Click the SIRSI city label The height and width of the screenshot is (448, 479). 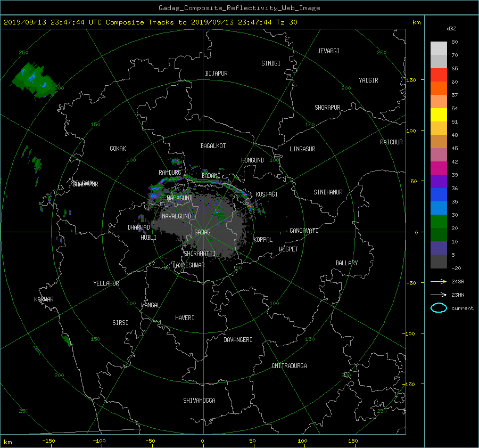tap(120, 323)
